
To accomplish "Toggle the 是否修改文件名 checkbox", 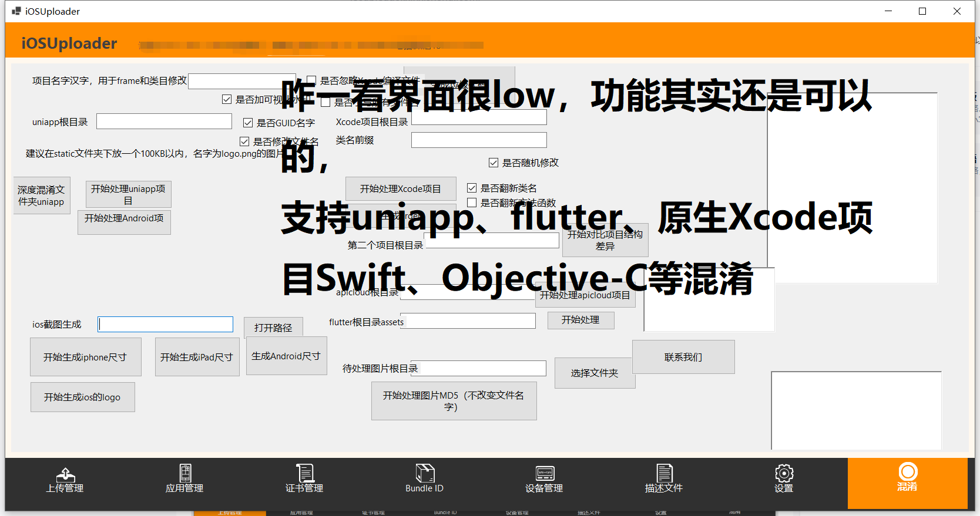I will (244, 141).
